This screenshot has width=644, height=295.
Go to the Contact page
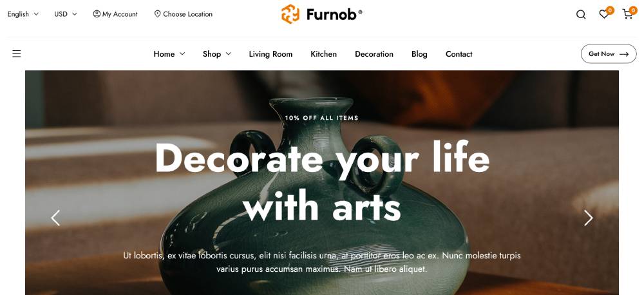point(459,54)
